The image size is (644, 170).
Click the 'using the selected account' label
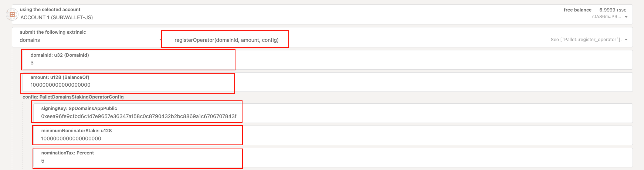[x=50, y=10]
